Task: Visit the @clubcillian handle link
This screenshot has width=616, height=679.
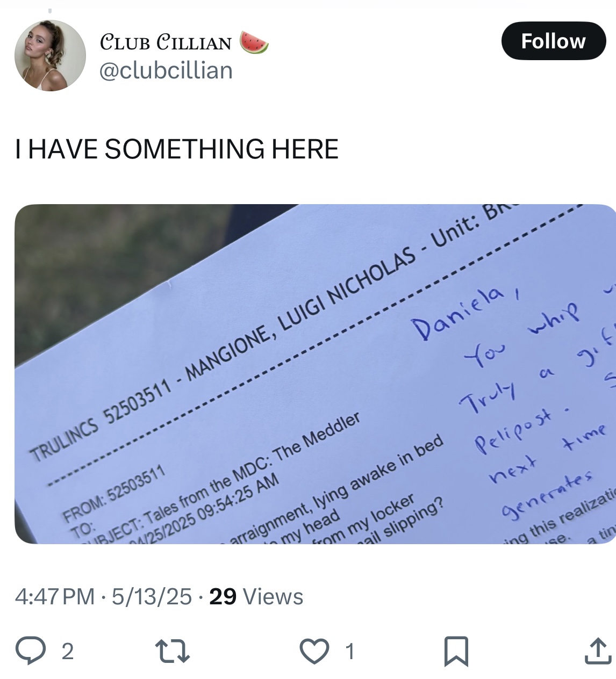Action: click(166, 70)
